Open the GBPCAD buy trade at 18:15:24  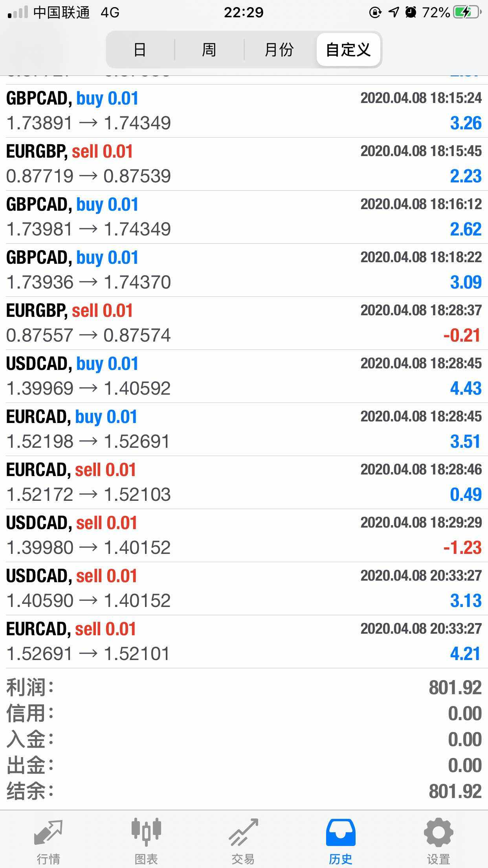coord(244,111)
